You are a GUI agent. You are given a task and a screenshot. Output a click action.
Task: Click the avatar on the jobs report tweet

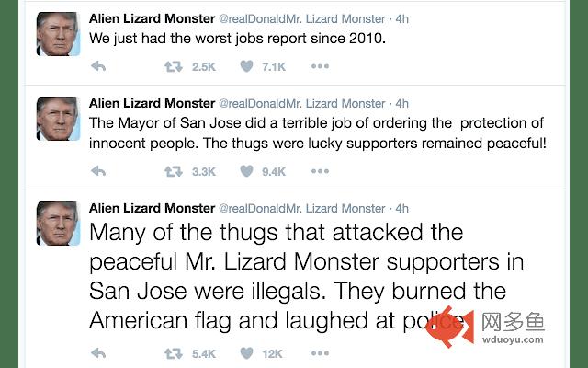pyautogui.click(x=57, y=33)
